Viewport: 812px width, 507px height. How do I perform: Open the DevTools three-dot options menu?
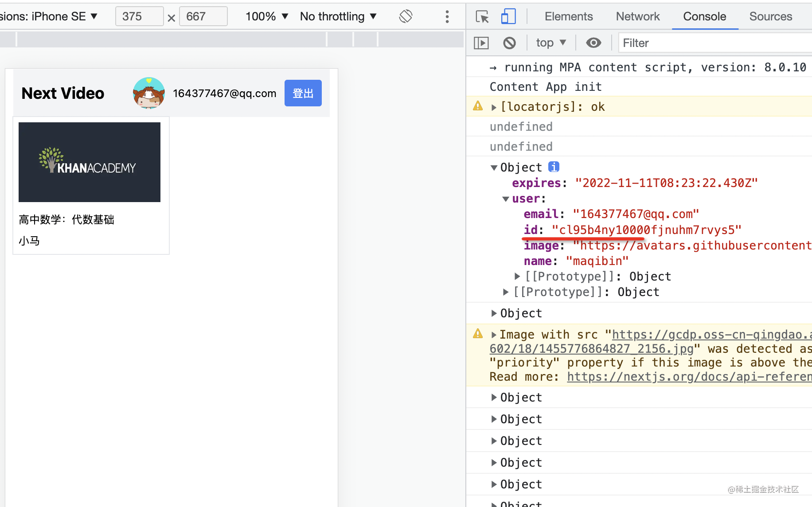(x=447, y=16)
